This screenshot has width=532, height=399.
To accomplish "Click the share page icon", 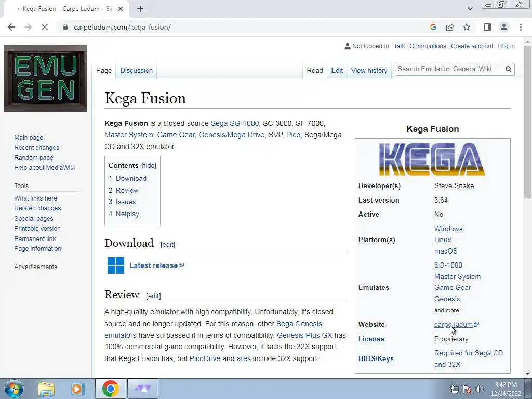I will (x=450, y=27).
